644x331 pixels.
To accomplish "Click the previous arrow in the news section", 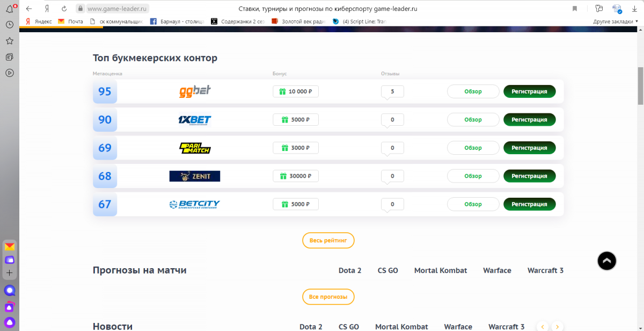I will (543, 327).
